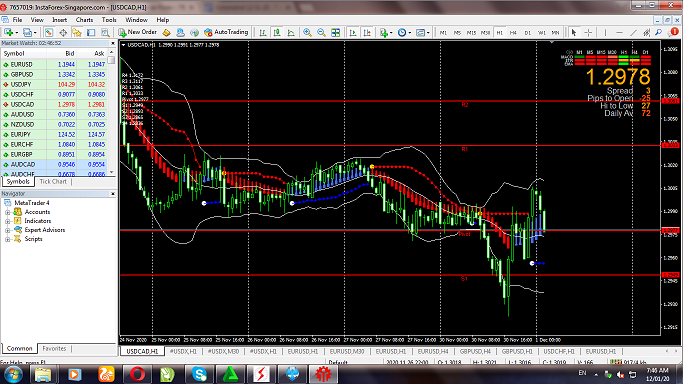Toggle the Data Window crosshair icon
The height and width of the screenshot is (384, 683).
tap(63, 32)
